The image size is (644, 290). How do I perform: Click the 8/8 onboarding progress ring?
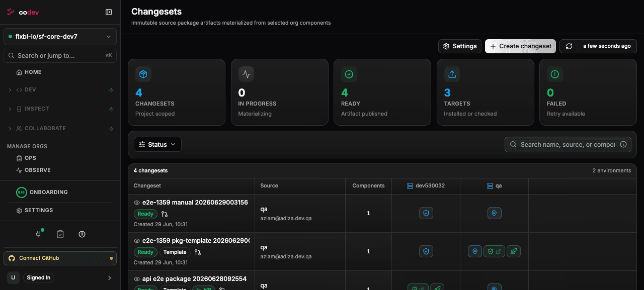pyautogui.click(x=21, y=192)
